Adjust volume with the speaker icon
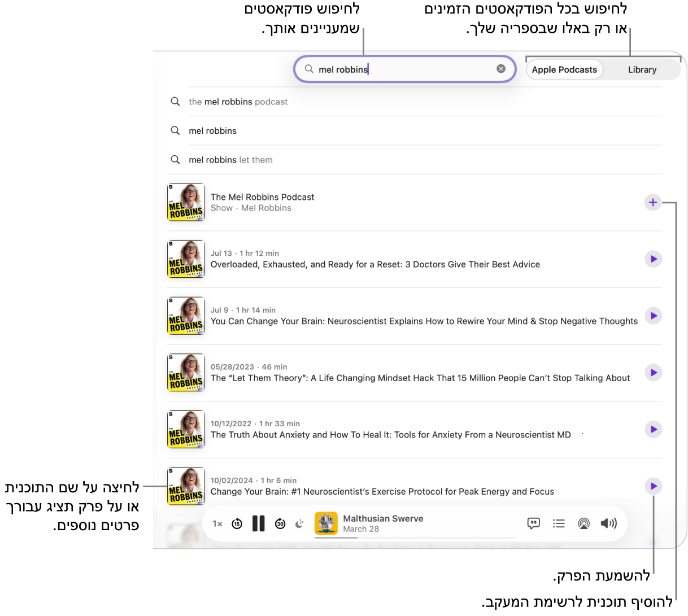Screen dimensions: 688x616 (608, 523)
